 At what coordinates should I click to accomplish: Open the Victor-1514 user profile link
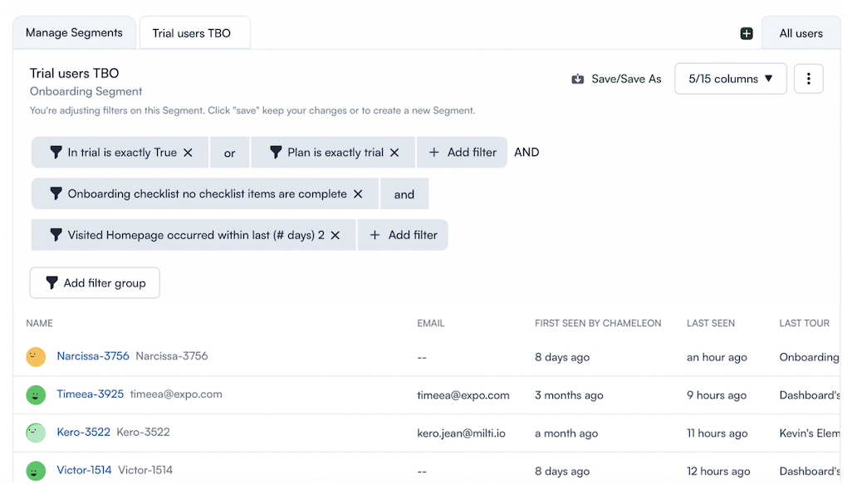pos(84,470)
